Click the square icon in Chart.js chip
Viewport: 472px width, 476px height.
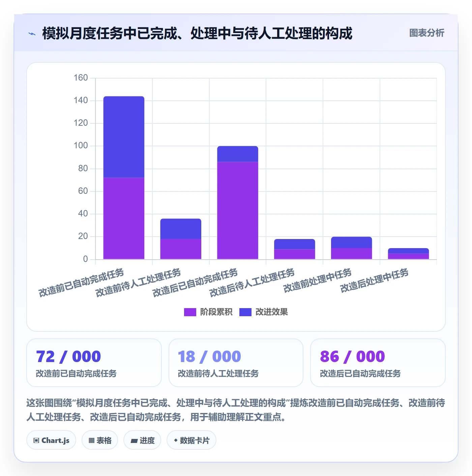[x=36, y=441]
